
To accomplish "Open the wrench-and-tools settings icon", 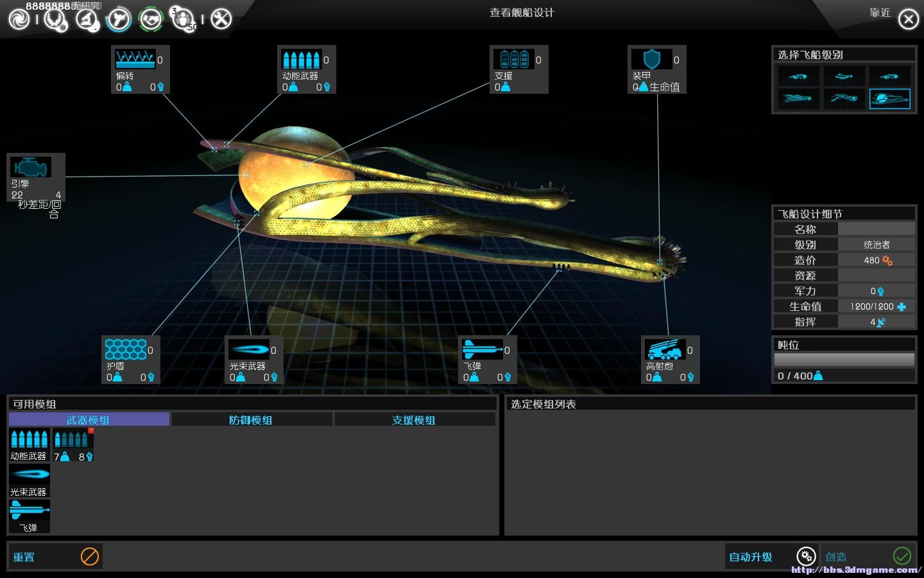I will (x=221, y=19).
